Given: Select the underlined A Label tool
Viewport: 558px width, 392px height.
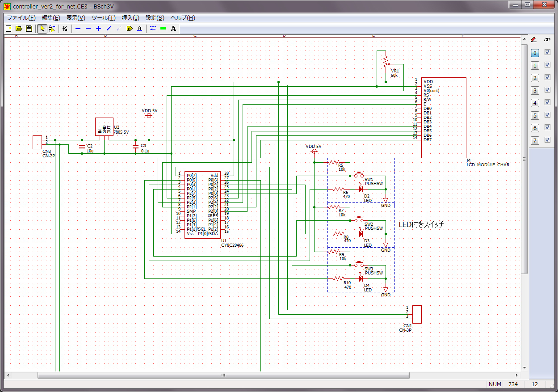Looking at the screenshot, I should 139,29.
